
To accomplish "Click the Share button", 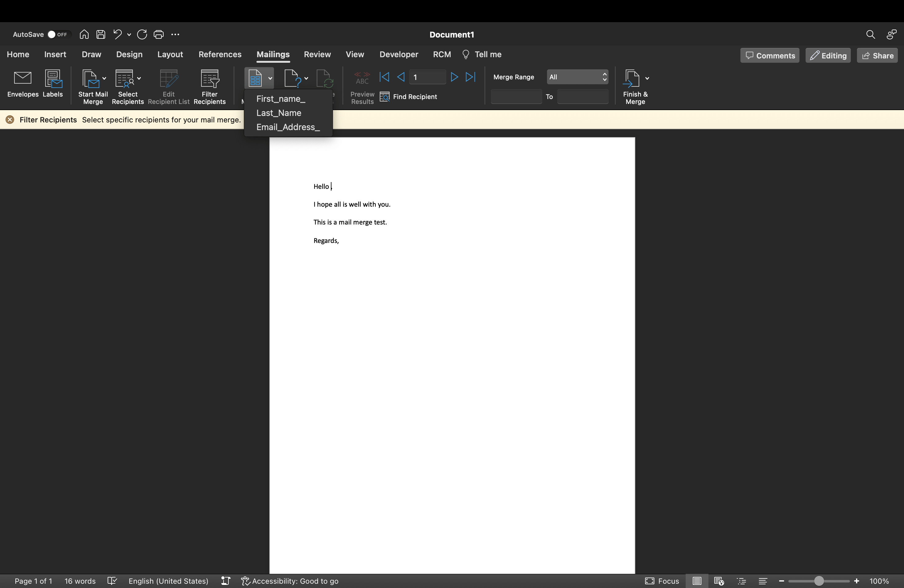I will point(877,55).
